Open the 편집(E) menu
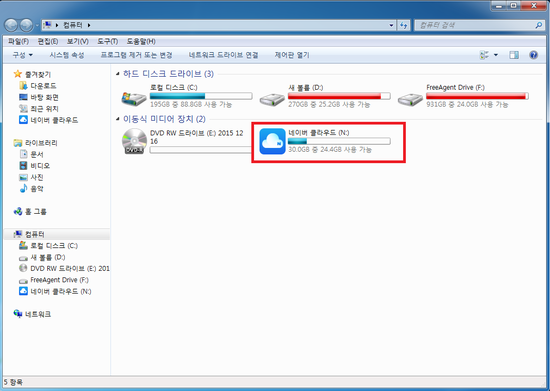This screenshot has height=391, width=550. pyautogui.click(x=48, y=41)
